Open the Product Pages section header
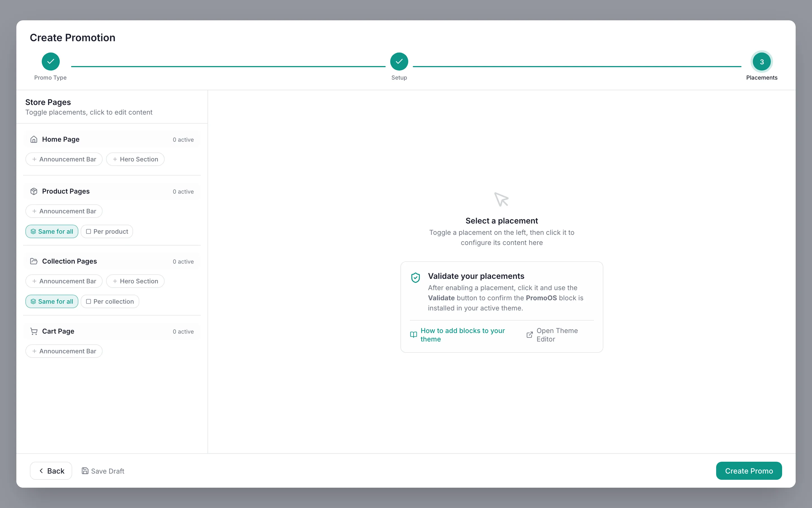 (x=112, y=191)
